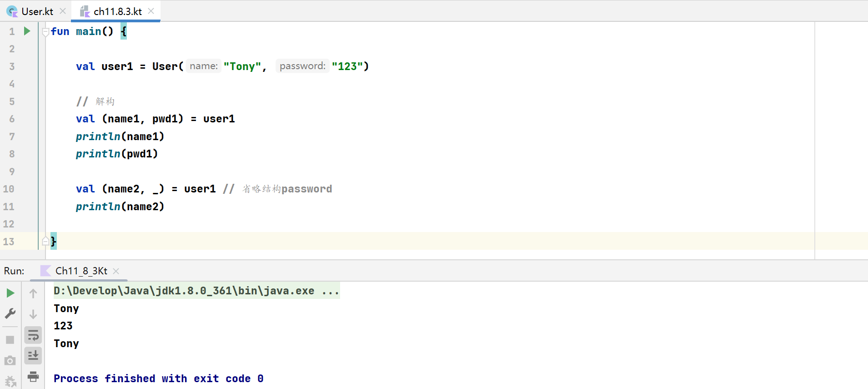Close the Ch11_8_3Kt run tab
The width and height of the screenshot is (868, 389).
(x=116, y=271)
